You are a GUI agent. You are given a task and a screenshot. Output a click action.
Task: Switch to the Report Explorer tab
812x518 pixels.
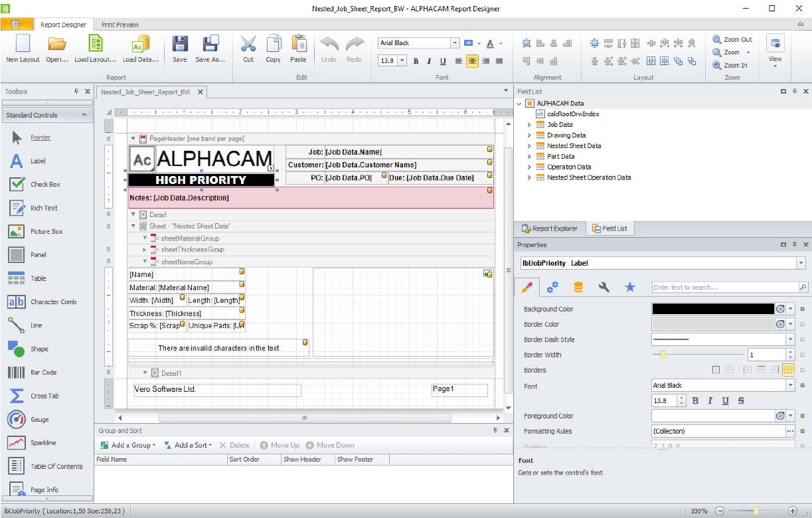coord(548,228)
